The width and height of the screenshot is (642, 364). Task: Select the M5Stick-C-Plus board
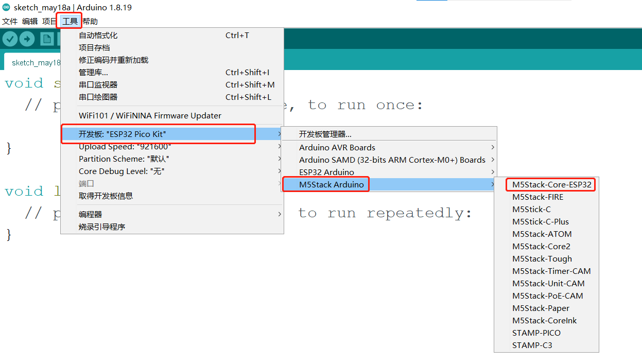(541, 222)
